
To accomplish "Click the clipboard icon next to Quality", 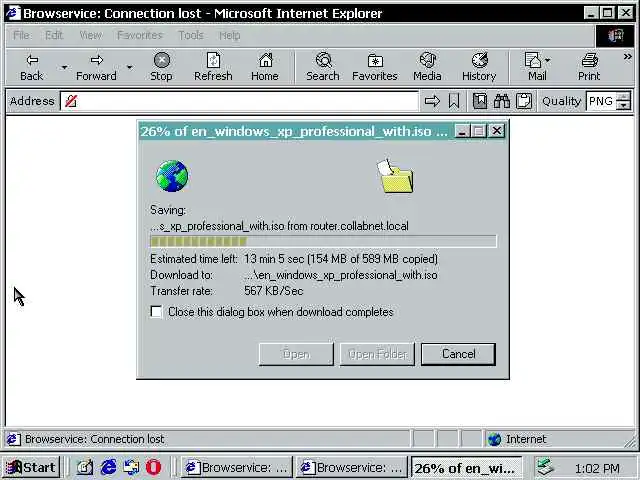I will 524,101.
